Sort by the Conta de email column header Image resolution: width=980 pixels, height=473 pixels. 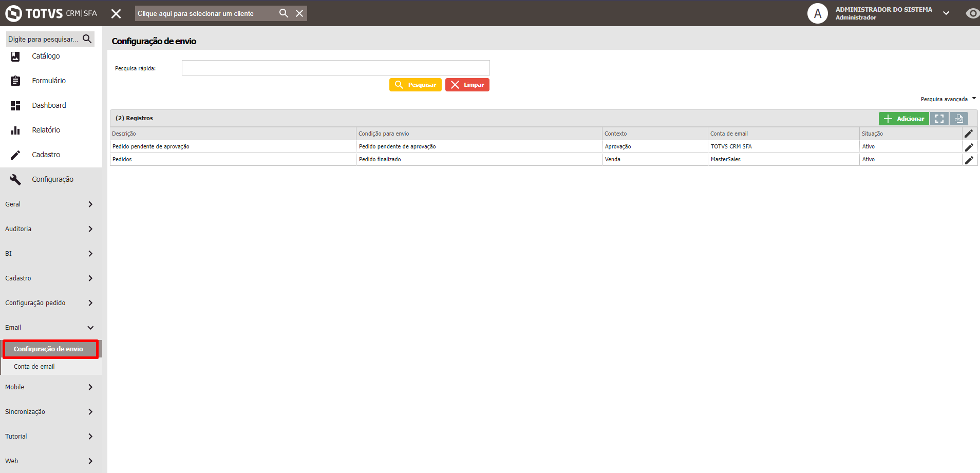coord(784,134)
